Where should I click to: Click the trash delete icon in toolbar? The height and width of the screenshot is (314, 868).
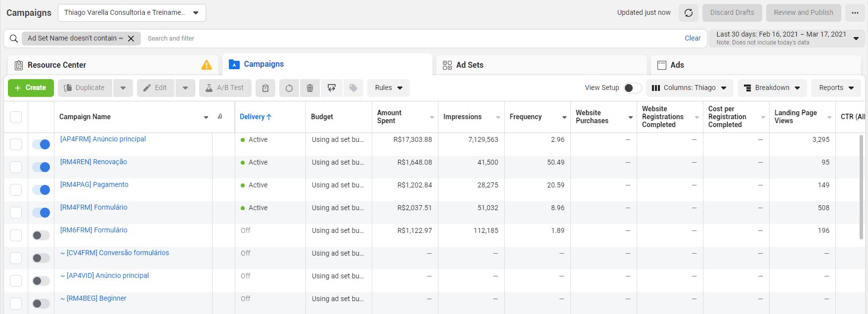310,88
